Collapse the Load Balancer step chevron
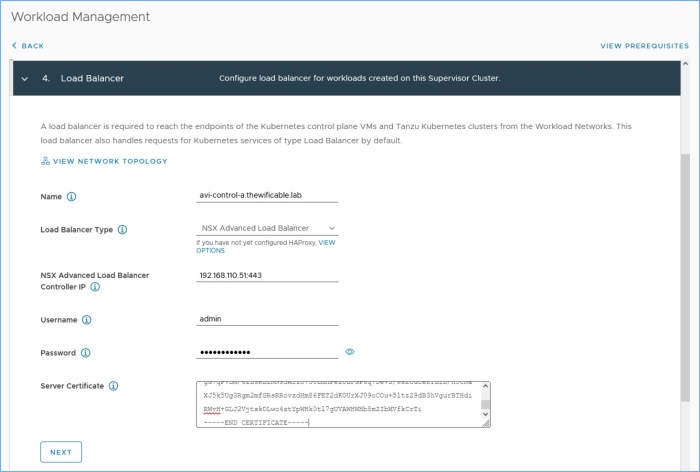Screen dimensions: 700x472 click(25, 78)
